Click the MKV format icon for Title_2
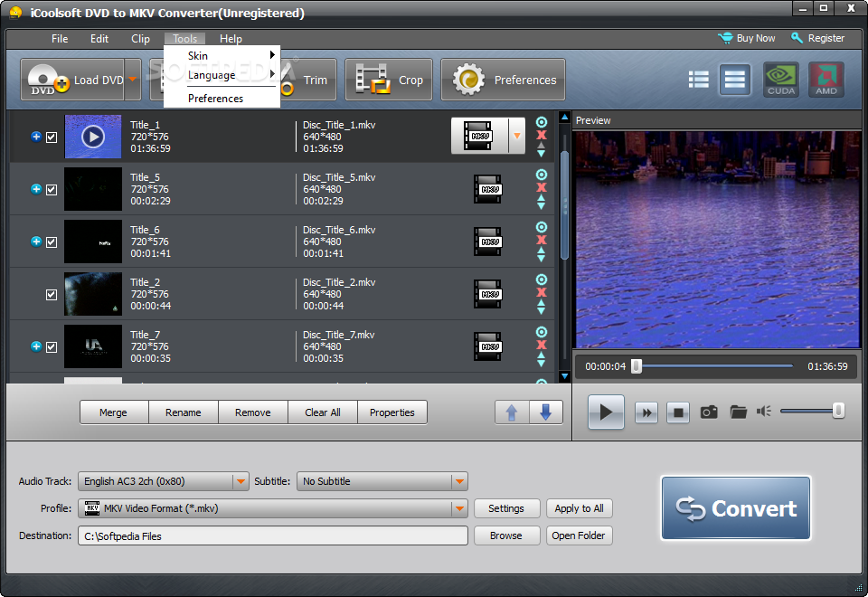 point(487,294)
